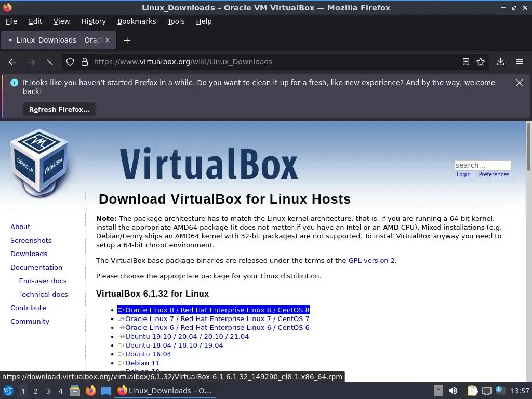The width and height of the screenshot is (532, 399).
Task: Click the info icon in notification bar
Action: 14,83
